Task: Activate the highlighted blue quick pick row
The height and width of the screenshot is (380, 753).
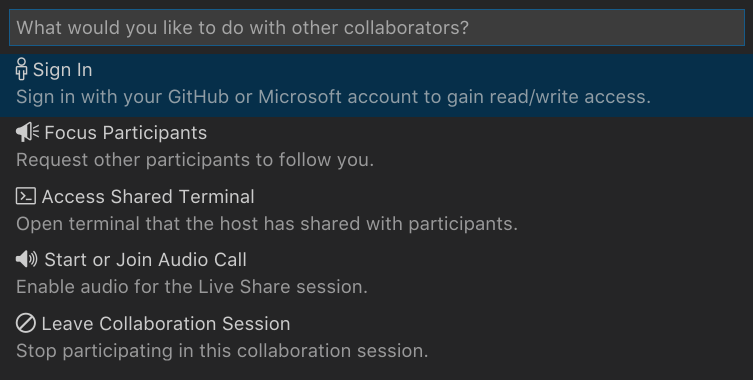Action: [376, 85]
